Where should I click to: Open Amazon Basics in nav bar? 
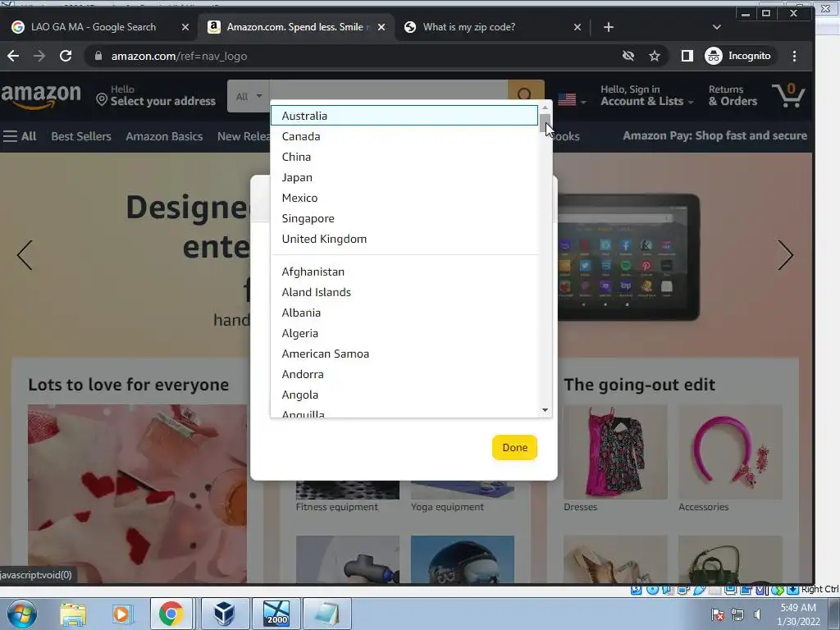coord(164,136)
